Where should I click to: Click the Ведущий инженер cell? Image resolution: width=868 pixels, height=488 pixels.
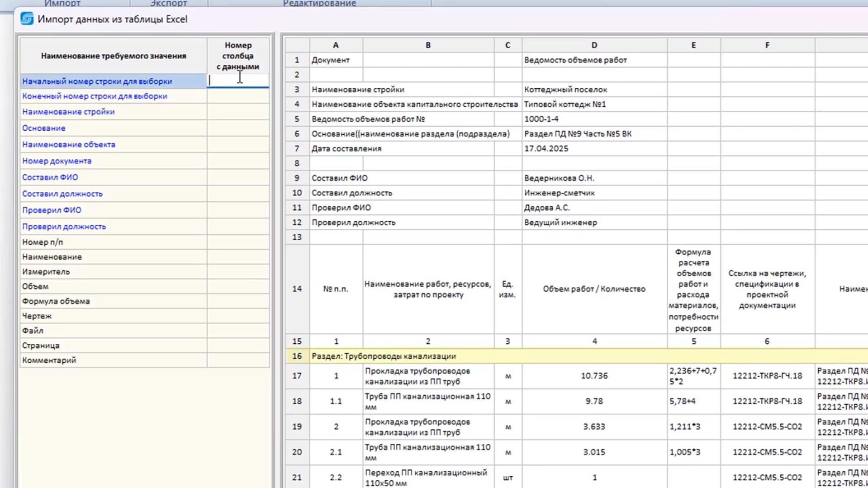(594, 223)
